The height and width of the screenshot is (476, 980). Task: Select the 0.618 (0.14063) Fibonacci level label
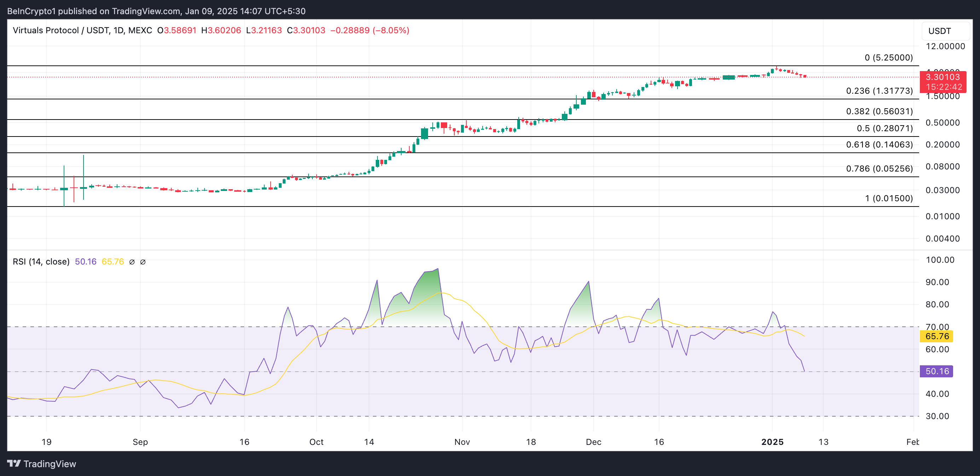pos(879,145)
